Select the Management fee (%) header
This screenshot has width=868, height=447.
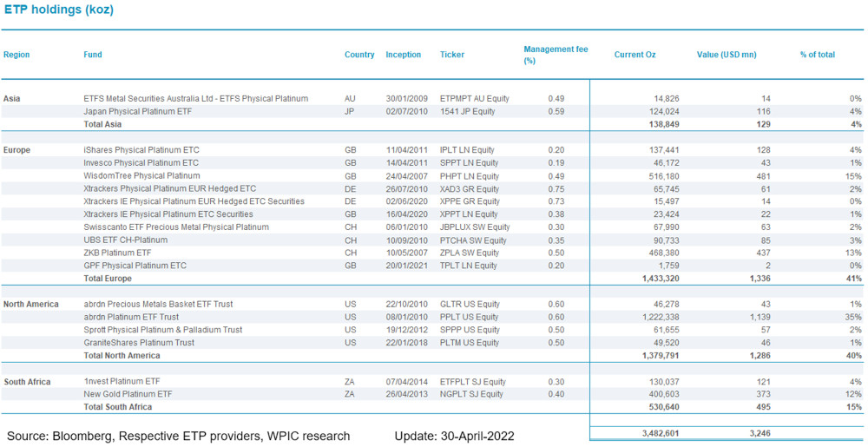pos(556,55)
